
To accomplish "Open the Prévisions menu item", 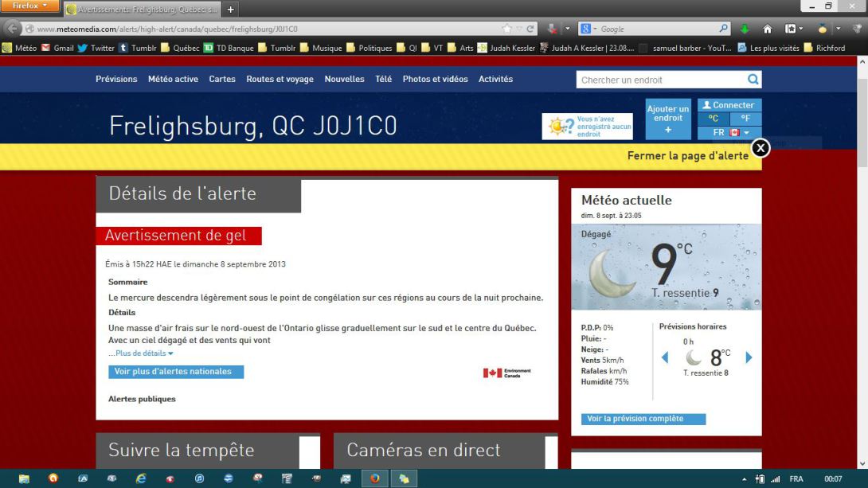I will click(x=116, y=79).
